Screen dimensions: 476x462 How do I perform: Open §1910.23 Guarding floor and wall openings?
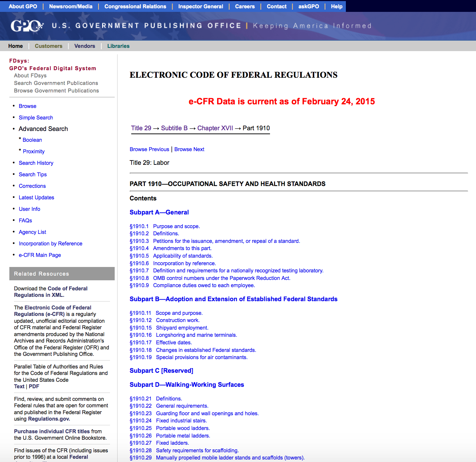point(194,413)
